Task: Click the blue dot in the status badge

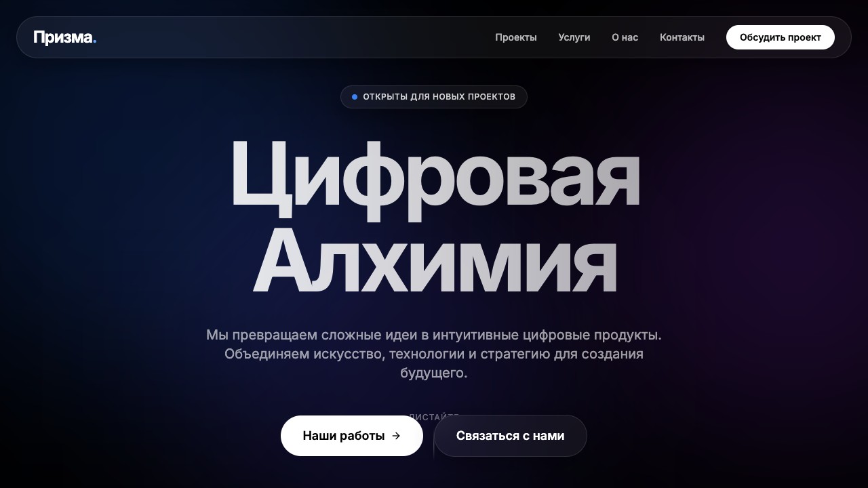Action: tap(355, 96)
